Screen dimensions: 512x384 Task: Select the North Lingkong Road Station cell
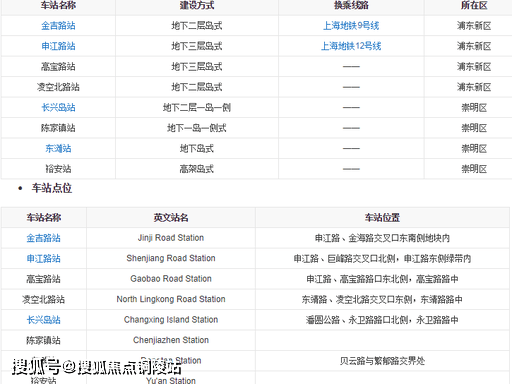click(171, 299)
